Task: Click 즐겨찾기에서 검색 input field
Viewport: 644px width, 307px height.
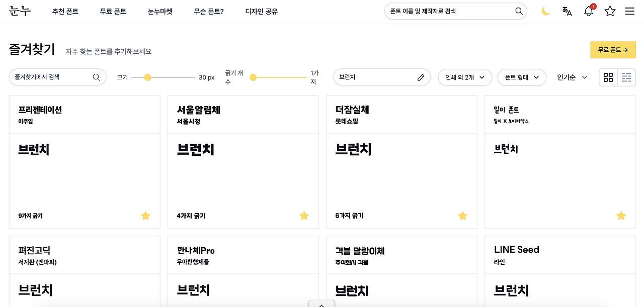Action: tap(57, 77)
